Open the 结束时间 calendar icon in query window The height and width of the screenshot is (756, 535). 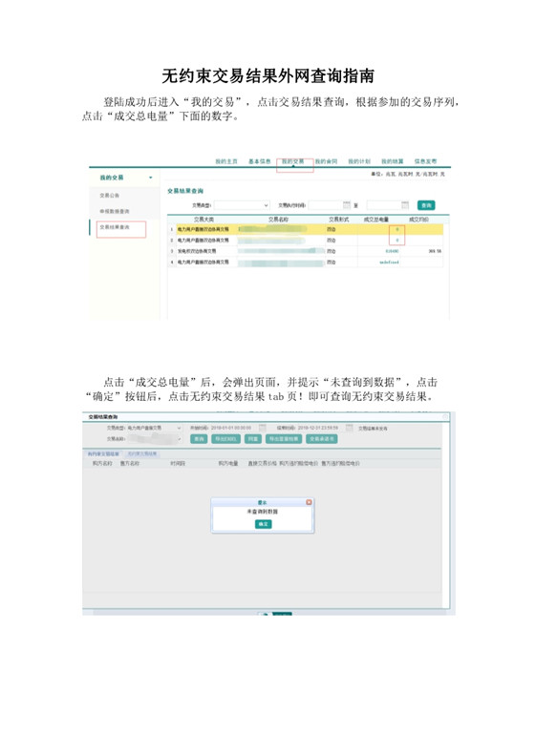pyautogui.click(x=349, y=428)
